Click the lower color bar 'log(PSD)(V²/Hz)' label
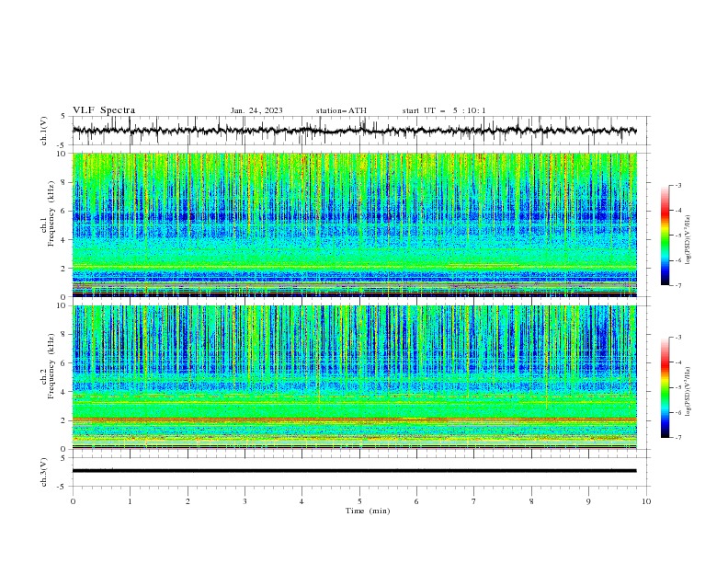Image resolution: width=728 pixels, height=563 pixels. pos(688,392)
